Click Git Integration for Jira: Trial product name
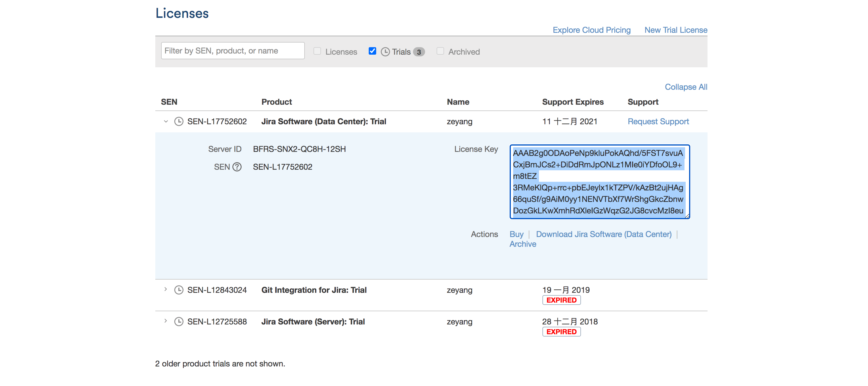 (314, 290)
